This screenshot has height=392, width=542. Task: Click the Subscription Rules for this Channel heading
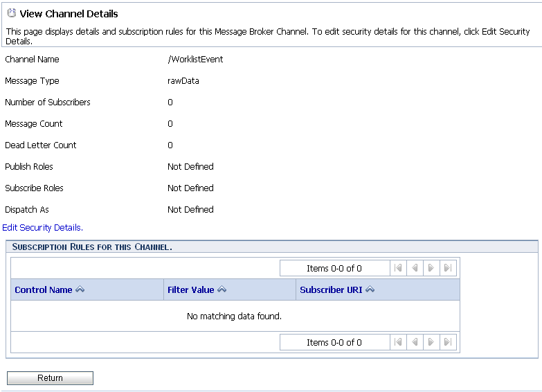[92, 247]
